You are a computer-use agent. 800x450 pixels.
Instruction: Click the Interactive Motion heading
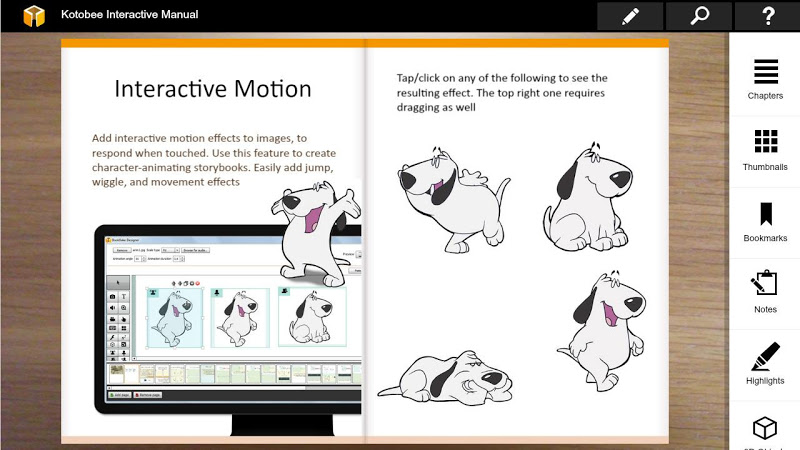click(x=213, y=89)
